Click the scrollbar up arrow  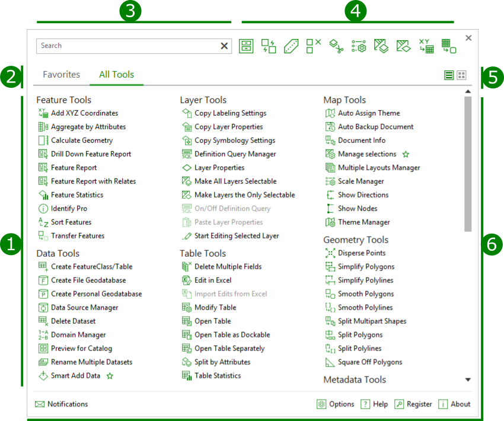pyautogui.click(x=468, y=91)
